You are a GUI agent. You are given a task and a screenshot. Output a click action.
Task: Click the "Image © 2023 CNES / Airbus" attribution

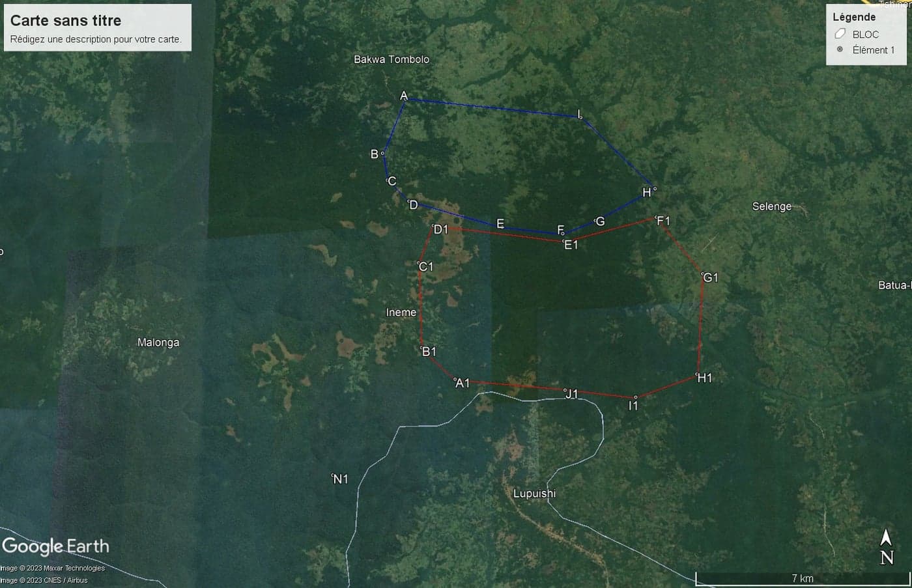coord(44,580)
